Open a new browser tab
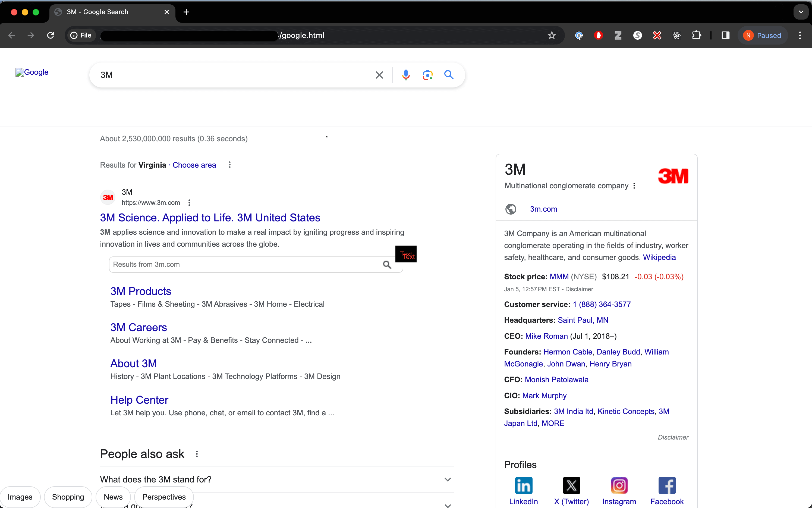 (186, 12)
